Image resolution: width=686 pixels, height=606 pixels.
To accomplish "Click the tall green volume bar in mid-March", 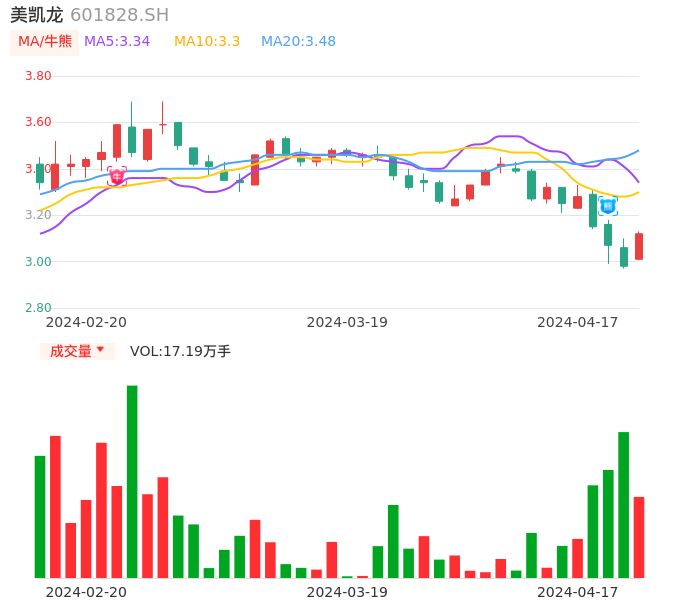I will pos(393,541).
